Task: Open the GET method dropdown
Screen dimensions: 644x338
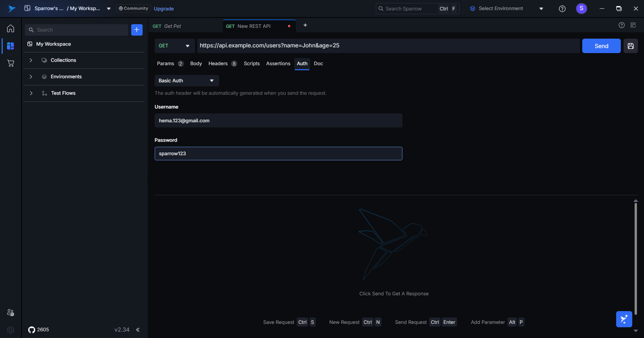Action: [174, 46]
